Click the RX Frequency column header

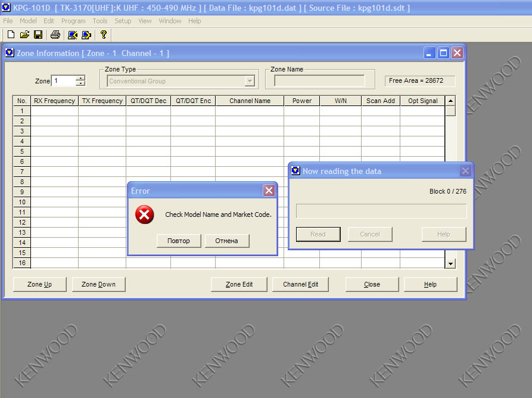pos(55,101)
